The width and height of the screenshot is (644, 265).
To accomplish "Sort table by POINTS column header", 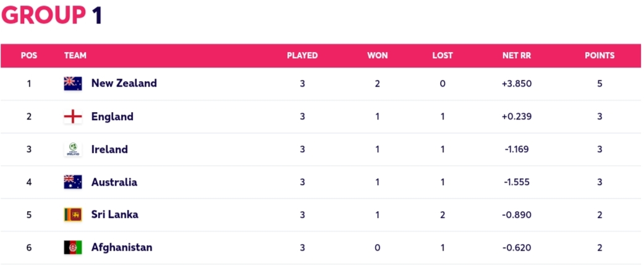I will tap(600, 56).
